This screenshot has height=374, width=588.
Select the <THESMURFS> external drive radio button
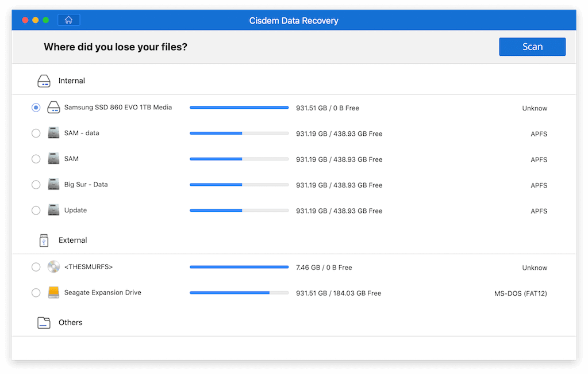(36, 266)
